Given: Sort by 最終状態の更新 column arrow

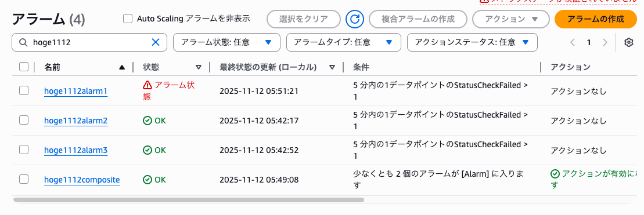Looking at the screenshot, I should click(x=332, y=68).
